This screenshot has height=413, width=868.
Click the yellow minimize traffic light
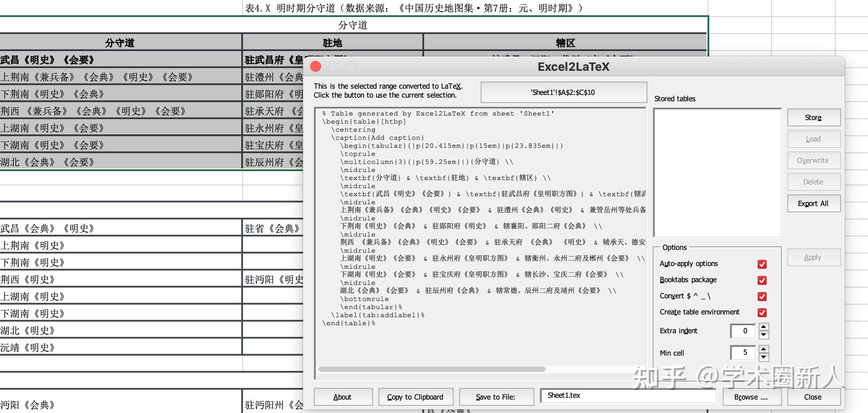(333, 66)
